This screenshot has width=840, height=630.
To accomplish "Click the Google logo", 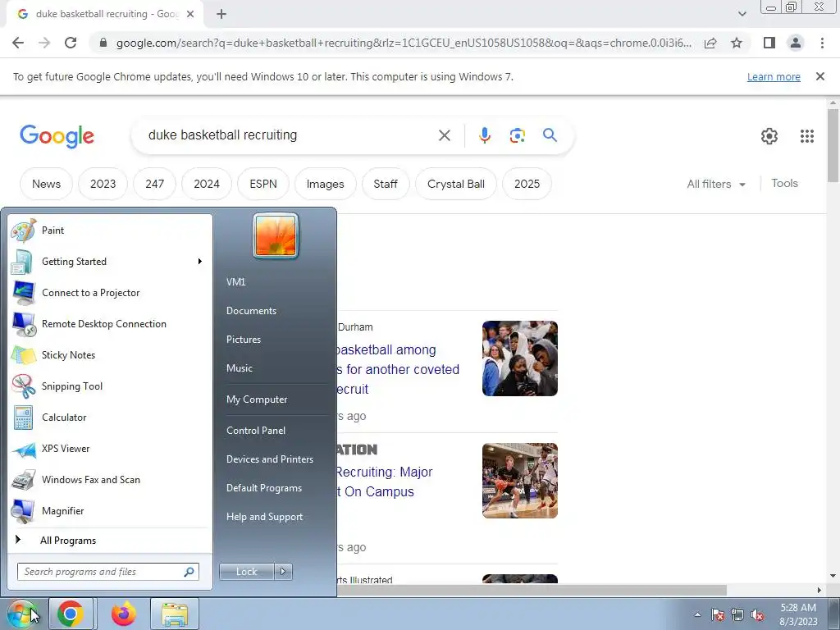I will coord(57,136).
